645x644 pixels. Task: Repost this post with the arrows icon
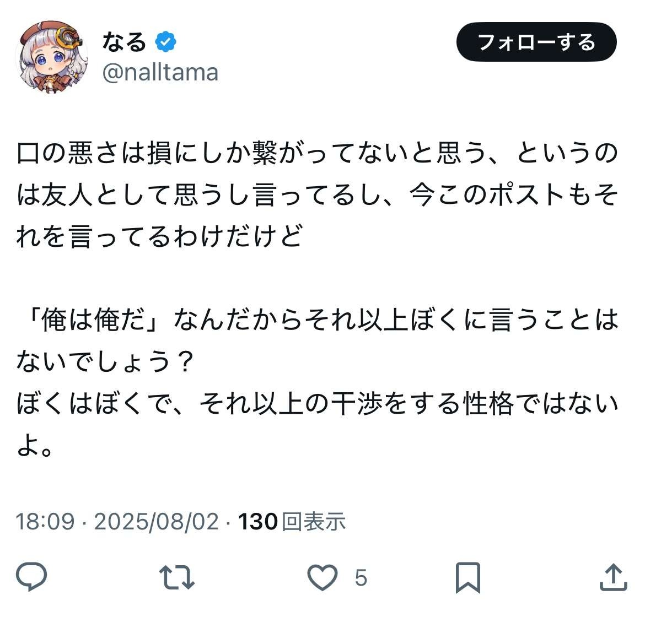tap(176, 577)
